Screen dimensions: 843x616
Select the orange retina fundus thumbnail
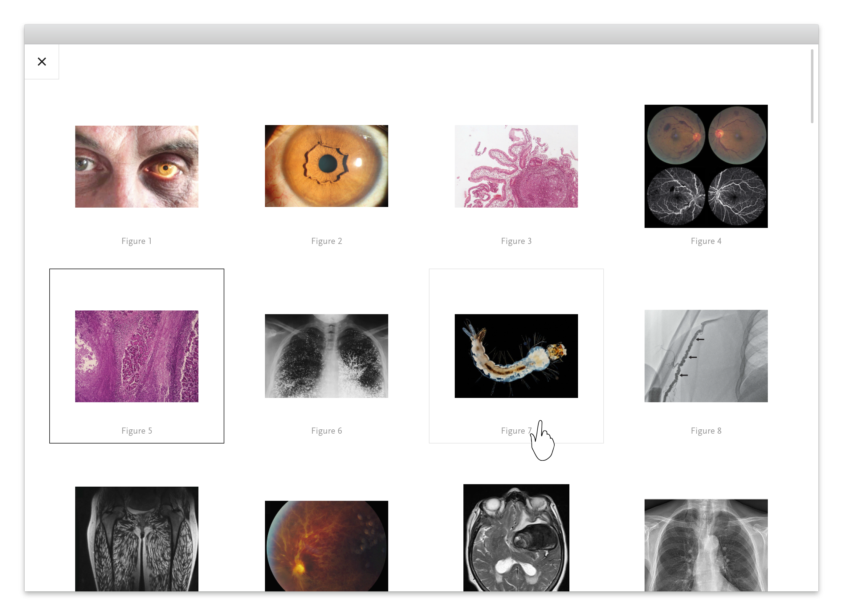click(326, 546)
